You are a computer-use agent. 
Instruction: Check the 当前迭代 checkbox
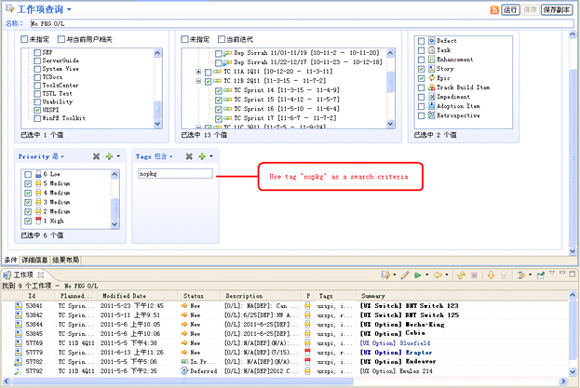(x=221, y=39)
